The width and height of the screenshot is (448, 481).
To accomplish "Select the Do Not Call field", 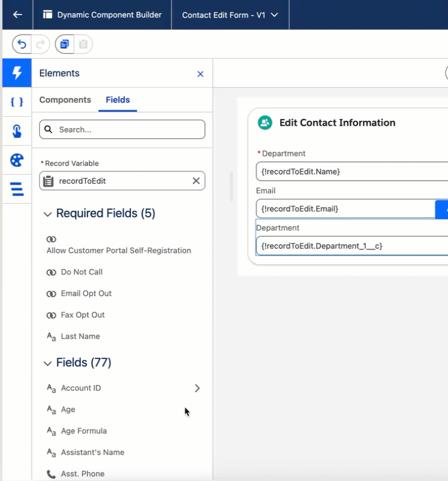I will coord(82,272).
